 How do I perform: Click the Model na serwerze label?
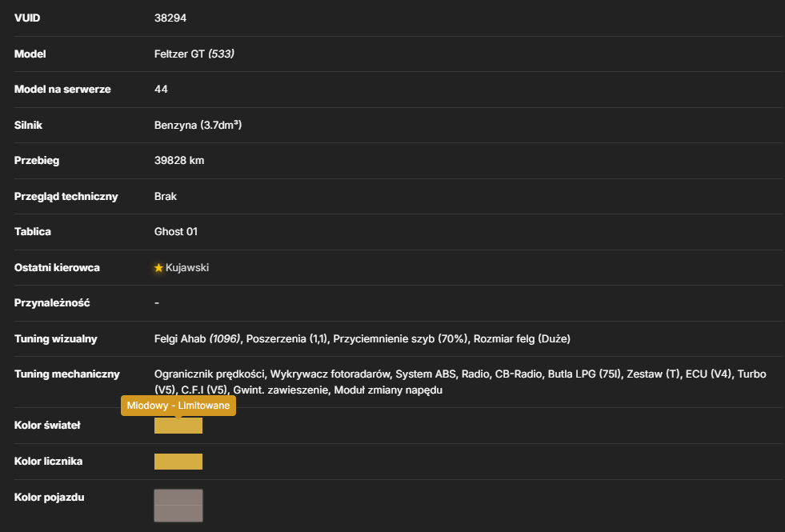[x=62, y=89]
